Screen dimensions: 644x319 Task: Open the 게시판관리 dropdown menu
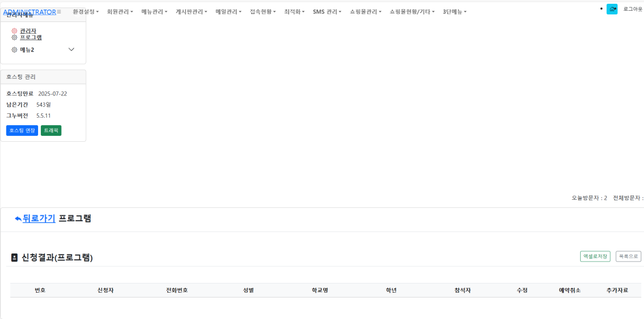[192, 11]
